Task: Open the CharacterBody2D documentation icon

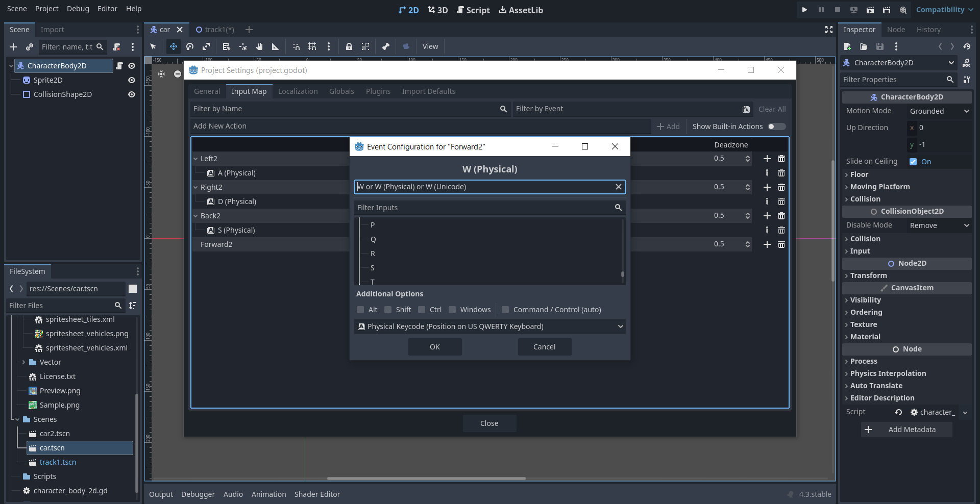Action: pyautogui.click(x=967, y=63)
